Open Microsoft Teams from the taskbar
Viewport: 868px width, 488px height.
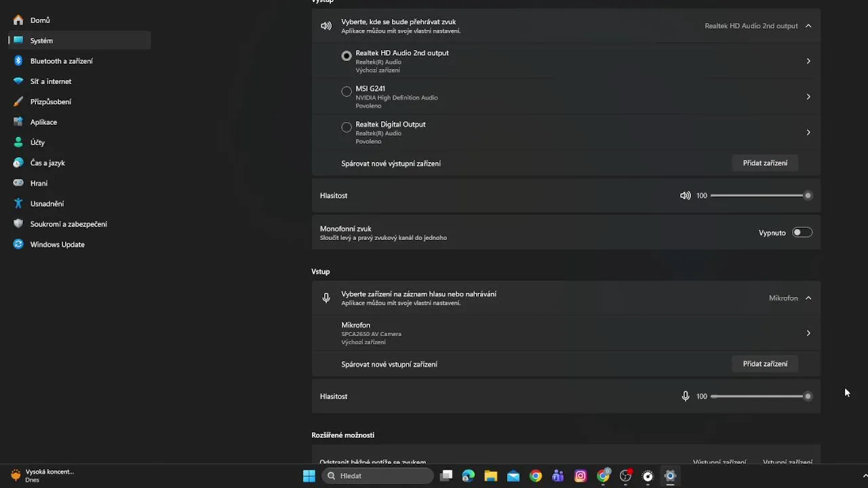click(558, 476)
